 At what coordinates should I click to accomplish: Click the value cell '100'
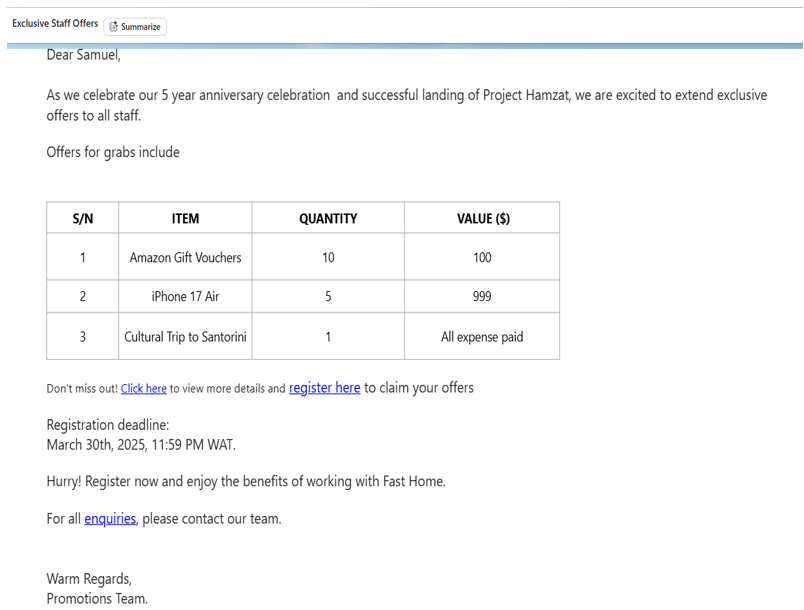point(482,257)
